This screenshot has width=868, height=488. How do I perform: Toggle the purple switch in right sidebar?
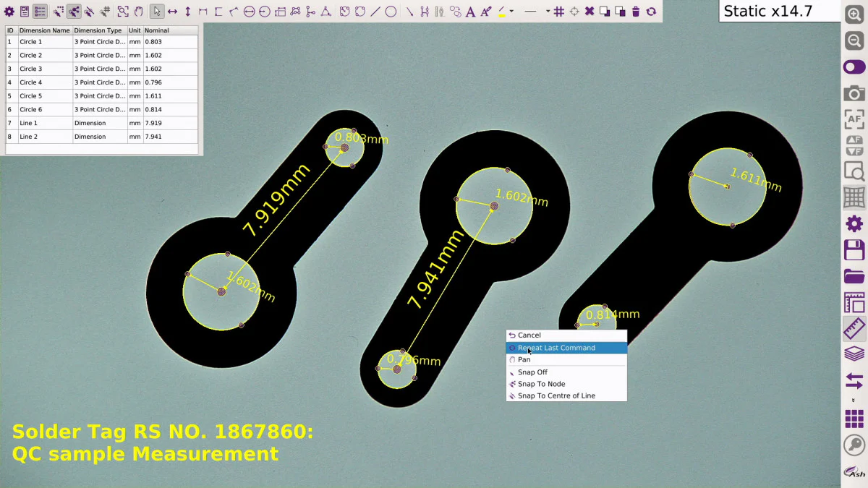pos(854,67)
